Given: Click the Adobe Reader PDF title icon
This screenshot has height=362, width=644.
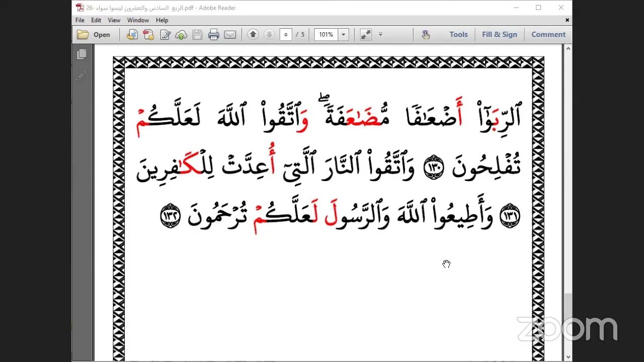Looking at the screenshot, I should coord(79,8).
